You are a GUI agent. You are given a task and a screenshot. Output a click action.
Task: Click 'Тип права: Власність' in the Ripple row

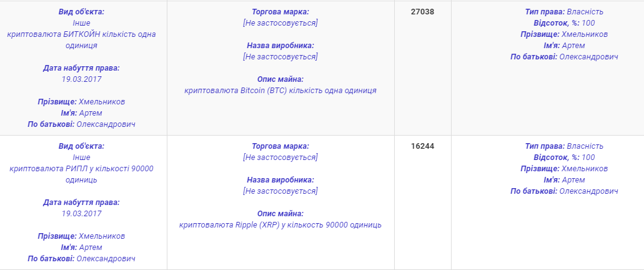[x=564, y=146]
